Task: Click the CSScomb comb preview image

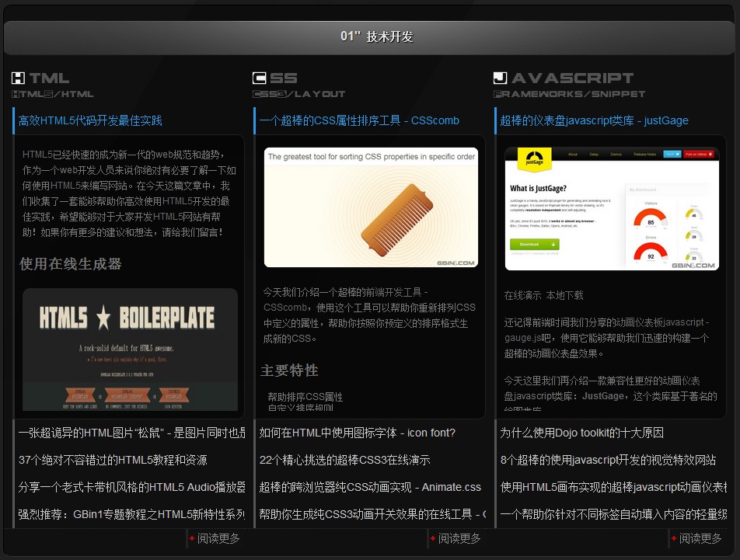Action: [x=371, y=207]
